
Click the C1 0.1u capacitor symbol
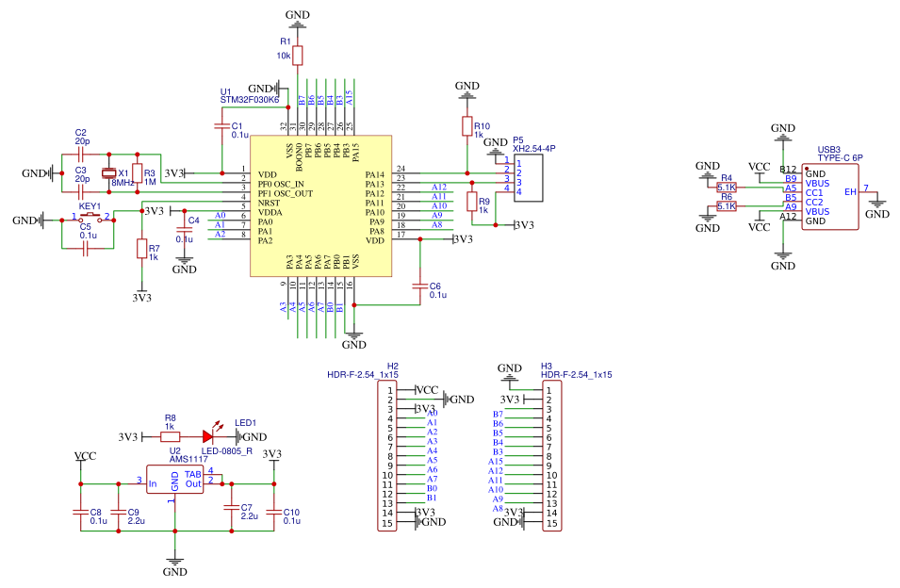tap(221, 125)
